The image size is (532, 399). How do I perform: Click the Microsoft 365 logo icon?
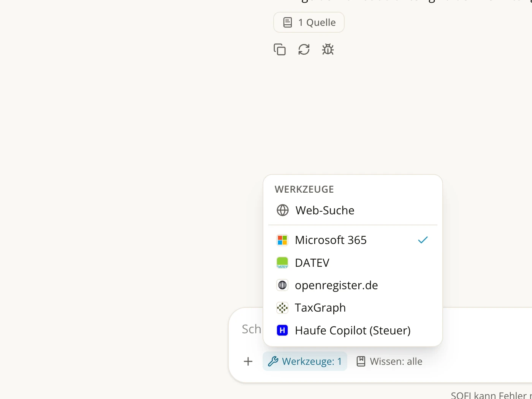[282, 240]
